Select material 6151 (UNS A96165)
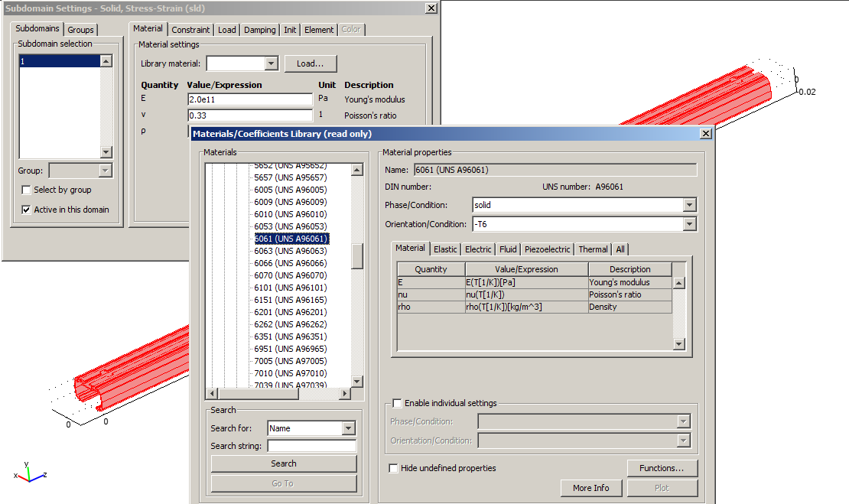 [x=290, y=300]
